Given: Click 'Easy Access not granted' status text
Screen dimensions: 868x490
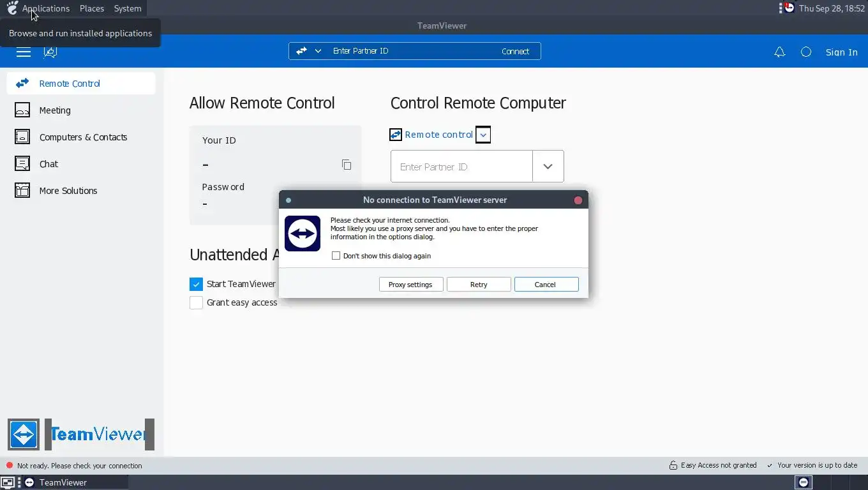Looking at the screenshot, I should pyautogui.click(x=719, y=466).
